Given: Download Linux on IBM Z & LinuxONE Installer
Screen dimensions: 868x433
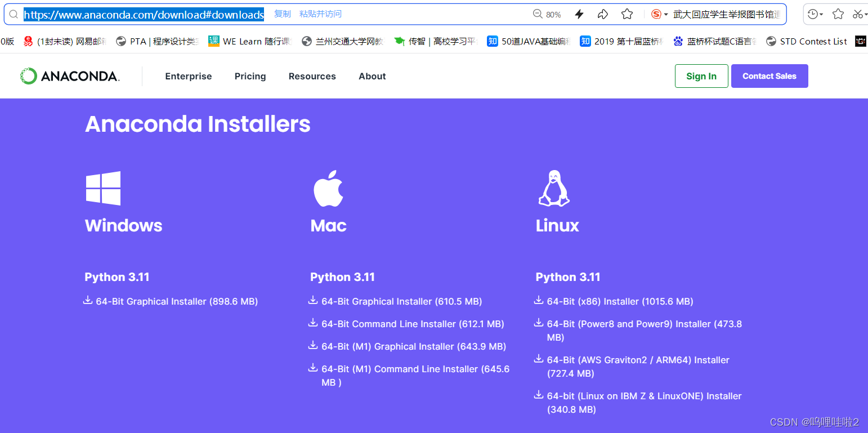Looking at the screenshot, I should [645, 403].
